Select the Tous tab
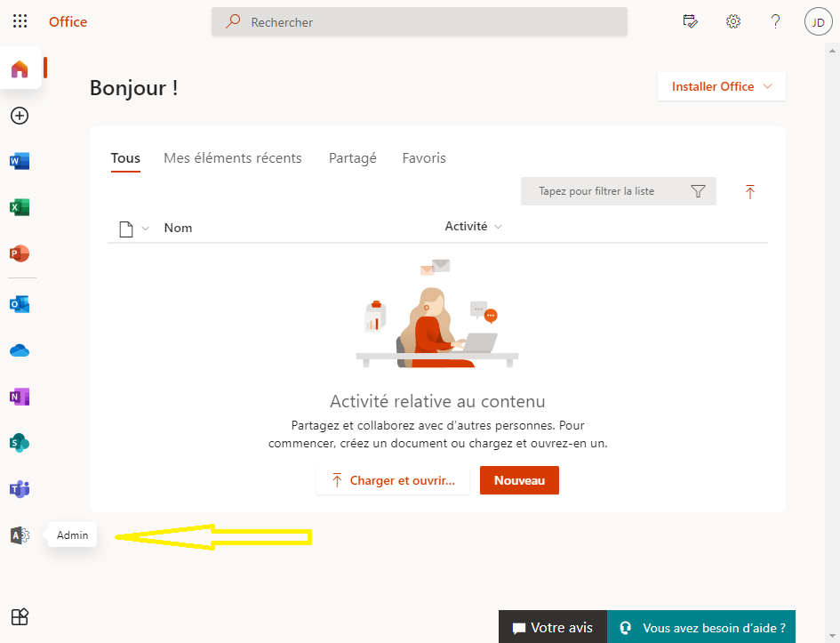The height and width of the screenshot is (643, 840). (x=125, y=158)
